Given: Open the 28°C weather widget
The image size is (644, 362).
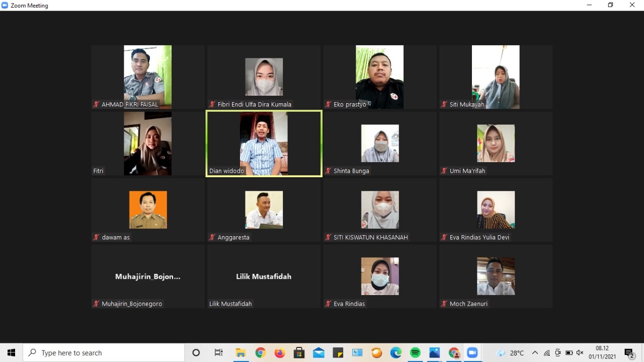Looking at the screenshot, I should click(x=510, y=353).
